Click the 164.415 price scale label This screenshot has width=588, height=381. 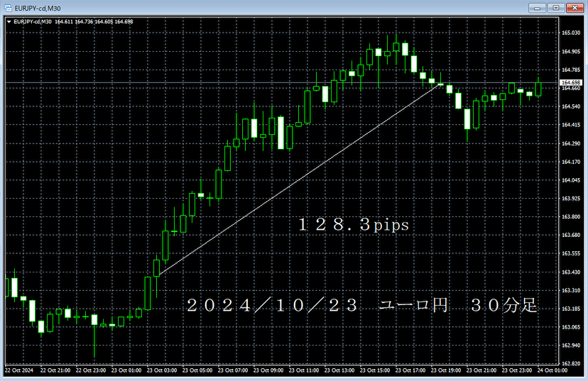tap(571, 125)
